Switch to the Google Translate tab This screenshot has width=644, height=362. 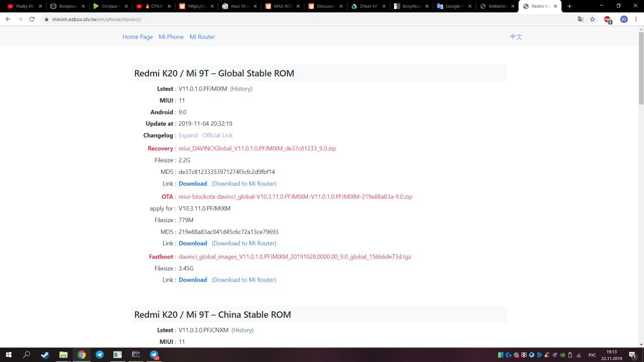(x=454, y=6)
